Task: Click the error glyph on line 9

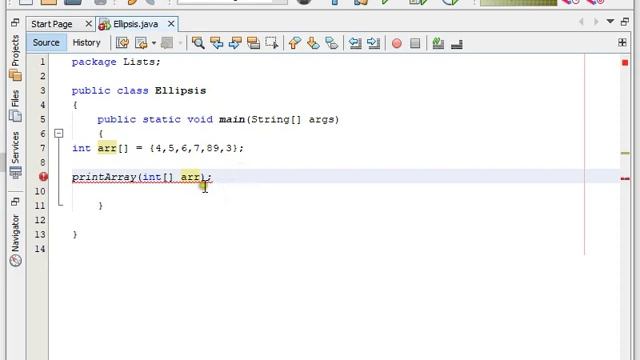Action: pos(43,177)
